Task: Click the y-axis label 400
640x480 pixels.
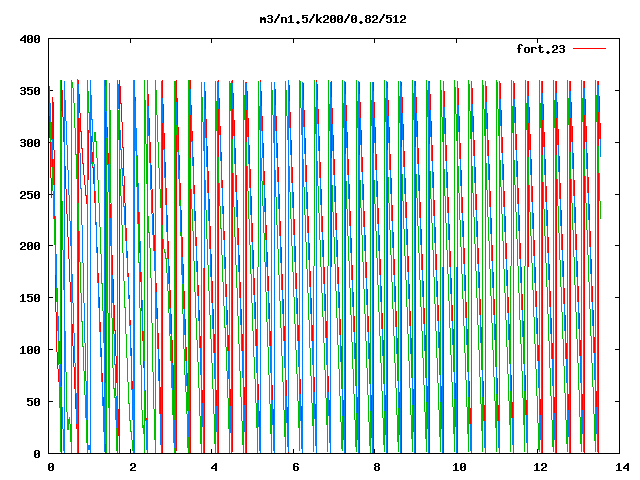Action: pyautogui.click(x=30, y=39)
